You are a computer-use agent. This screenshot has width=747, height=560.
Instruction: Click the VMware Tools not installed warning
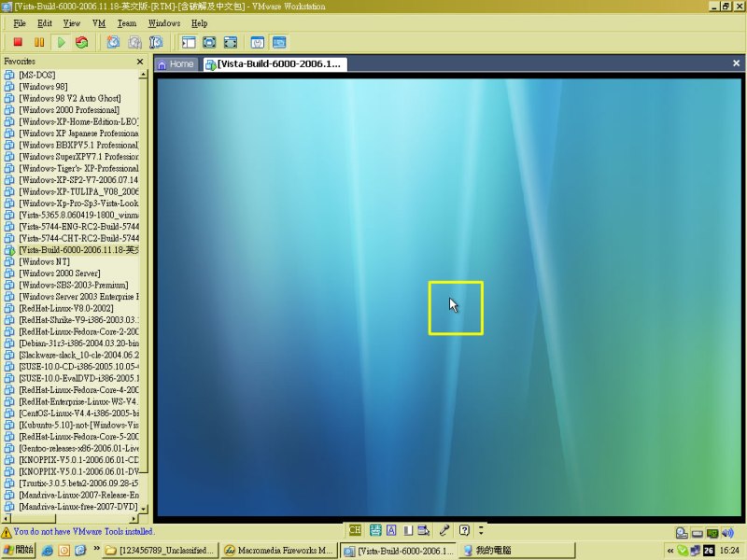pyautogui.click(x=78, y=531)
